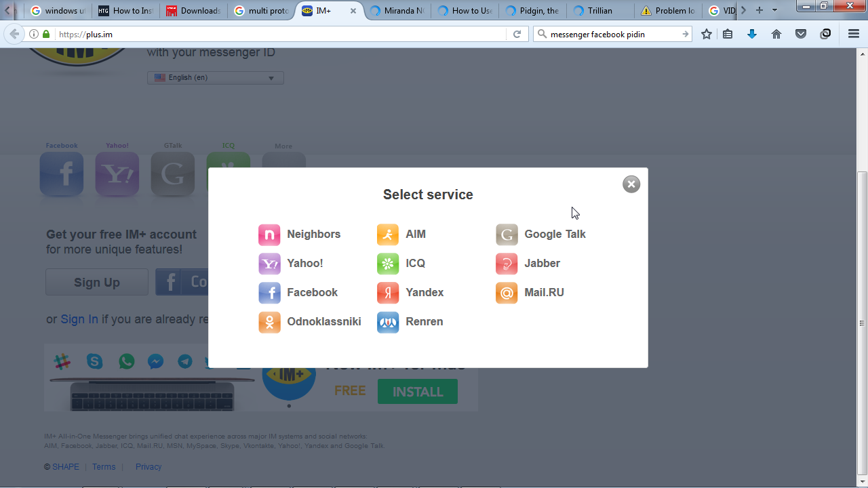Viewport: 868px width, 488px height.
Task: Open the Terms footer link
Action: click(104, 467)
